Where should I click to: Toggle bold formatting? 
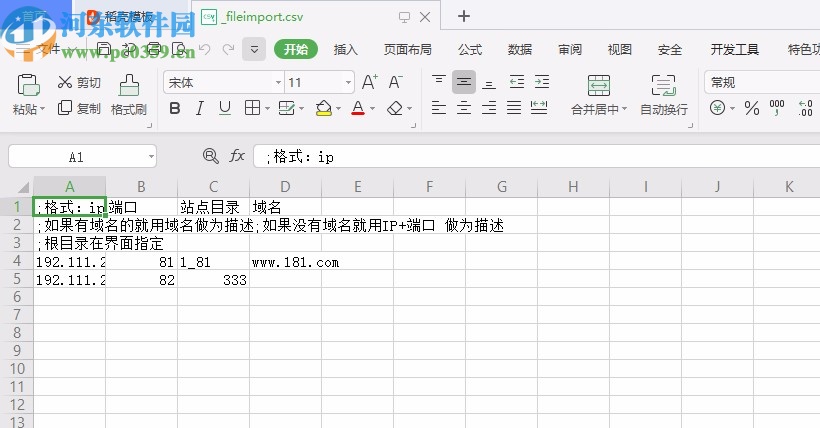(175, 108)
